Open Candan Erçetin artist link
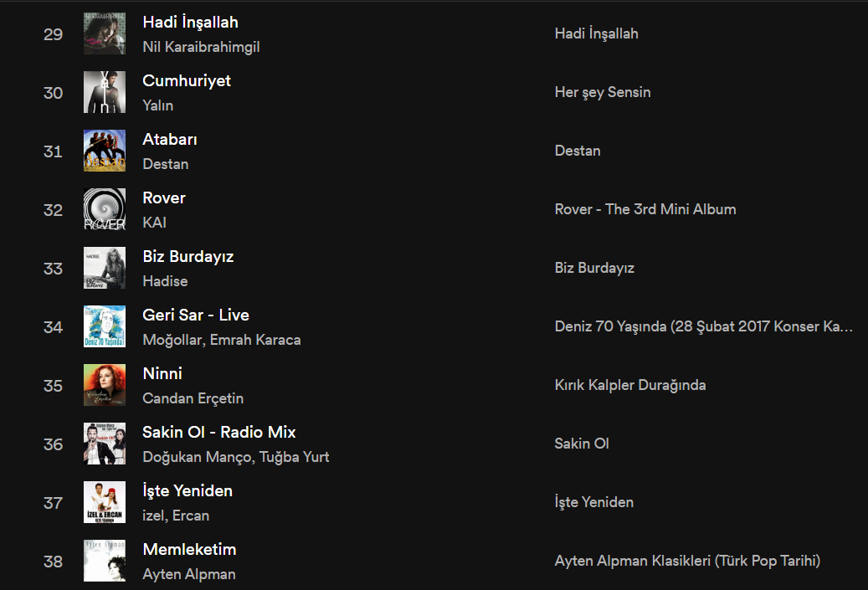 click(193, 398)
